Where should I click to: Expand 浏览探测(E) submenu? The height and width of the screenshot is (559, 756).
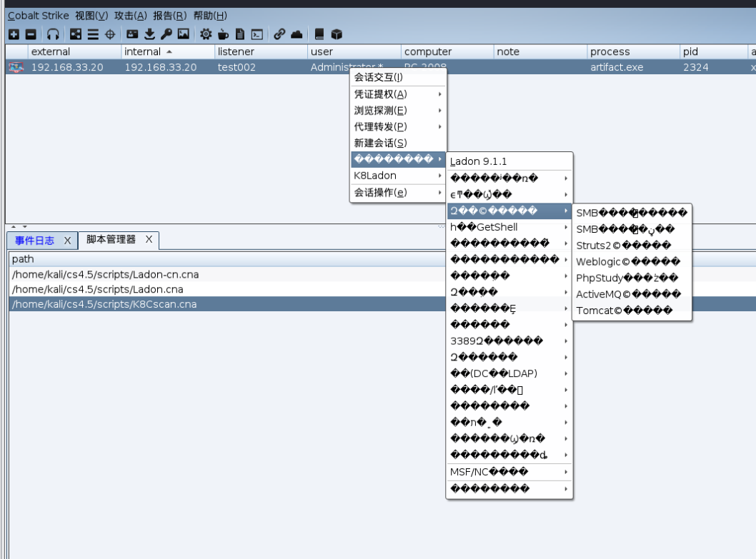pos(398,111)
